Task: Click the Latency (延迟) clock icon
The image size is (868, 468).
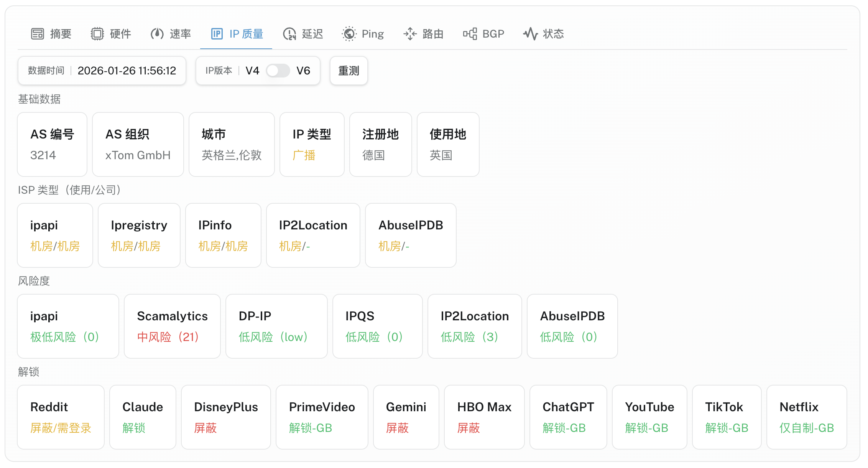Action: [289, 34]
